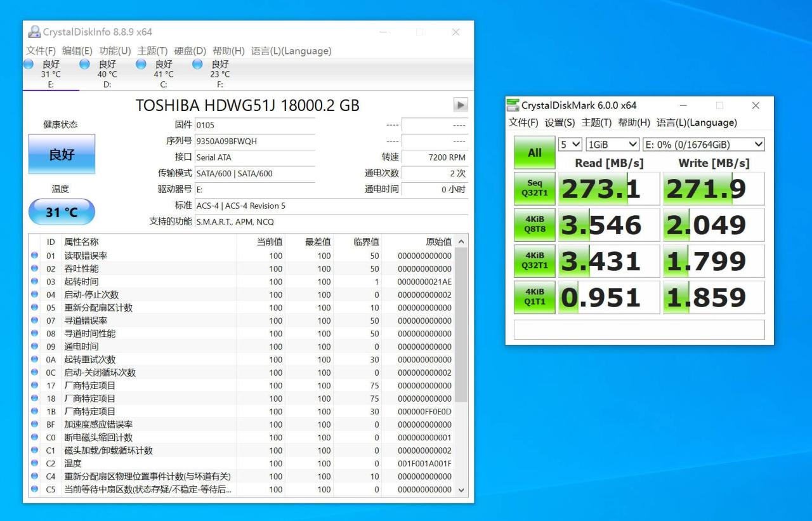
Task: Open 主题(T) menu in CrystalDiskMark
Action: [597, 122]
